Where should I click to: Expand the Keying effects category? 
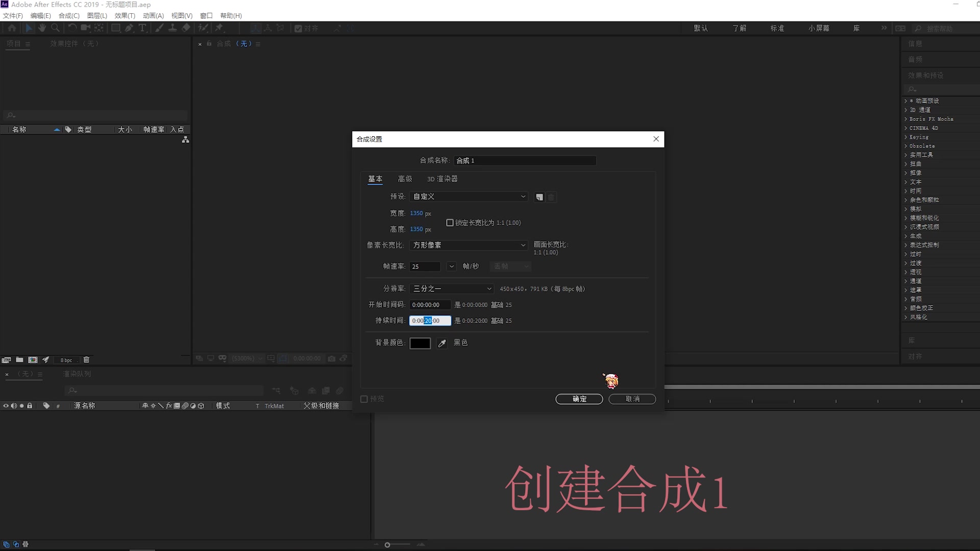[x=906, y=137]
